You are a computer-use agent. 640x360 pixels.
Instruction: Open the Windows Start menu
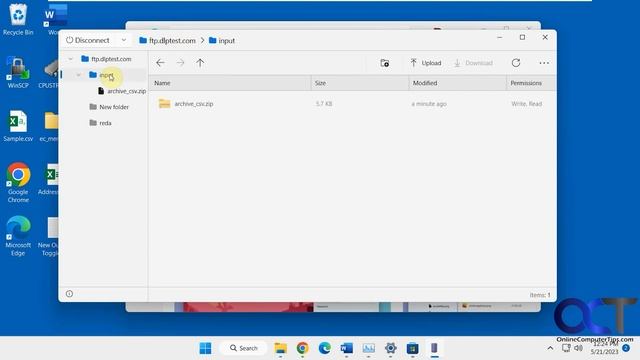click(x=205, y=348)
